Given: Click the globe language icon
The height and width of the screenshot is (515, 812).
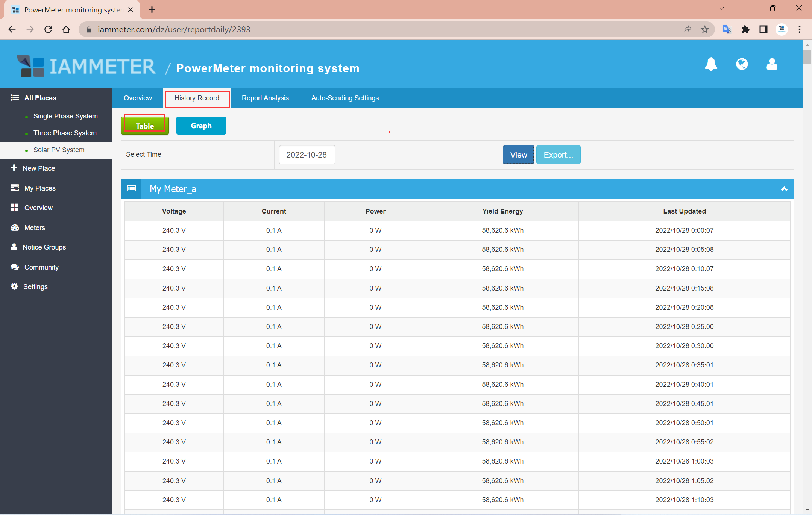Looking at the screenshot, I should pos(742,64).
